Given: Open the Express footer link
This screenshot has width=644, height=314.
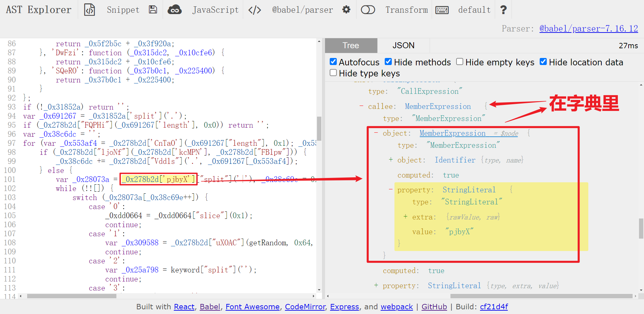Looking at the screenshot, I should (344, 307).
